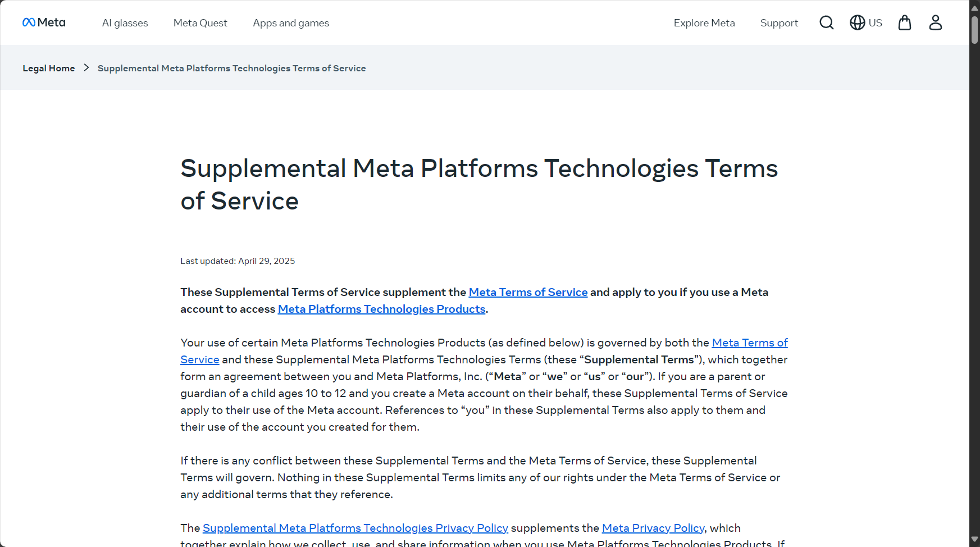Screen dimensions: 980x547
Task: Click the Meta logo in the header
Action: pos(44,22)
